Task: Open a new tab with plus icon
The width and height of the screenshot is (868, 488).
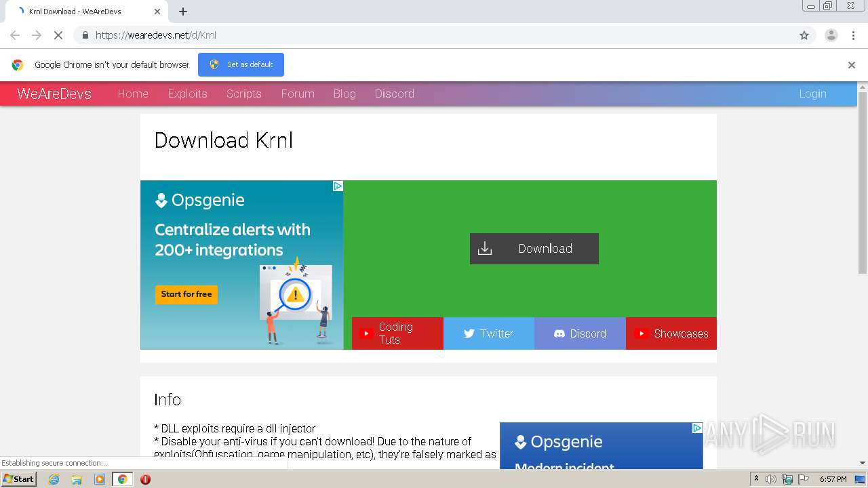Action: [183, 12]
